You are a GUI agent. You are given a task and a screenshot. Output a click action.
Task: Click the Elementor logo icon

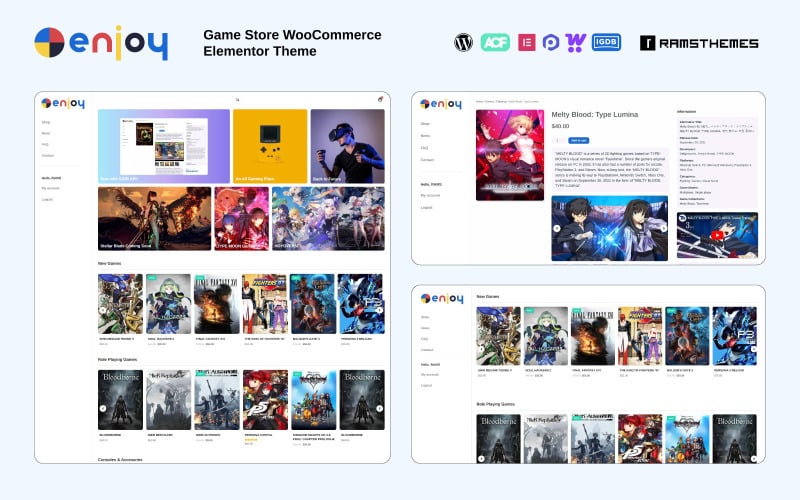(525, 42)
